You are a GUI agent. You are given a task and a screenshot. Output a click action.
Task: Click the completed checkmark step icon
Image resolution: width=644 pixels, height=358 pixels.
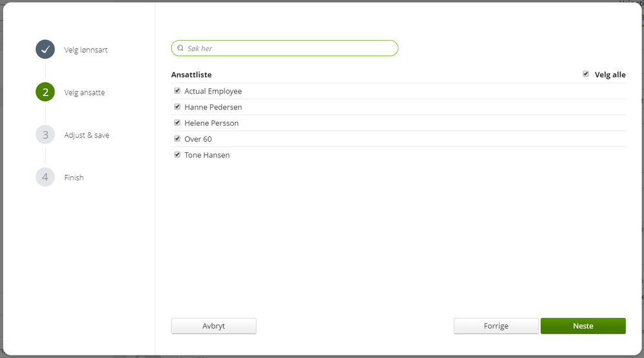(45, 50)
